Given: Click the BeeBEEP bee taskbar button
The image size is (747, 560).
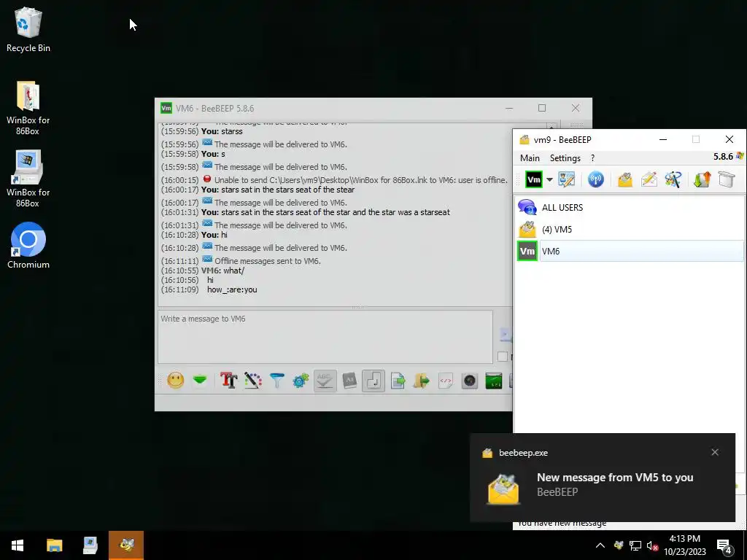Looking at the screenshot, I should click(x=126, y=545).
